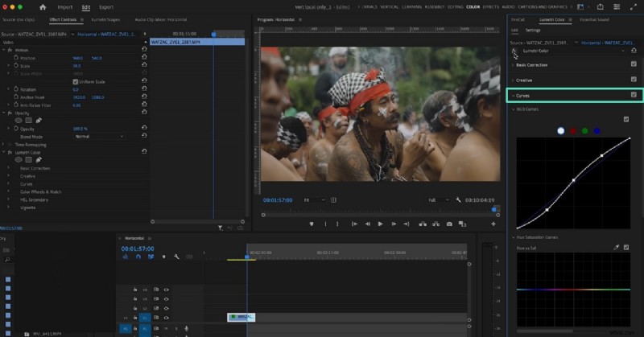Click the Extract button
644x337 pixels.
point(436,224)
